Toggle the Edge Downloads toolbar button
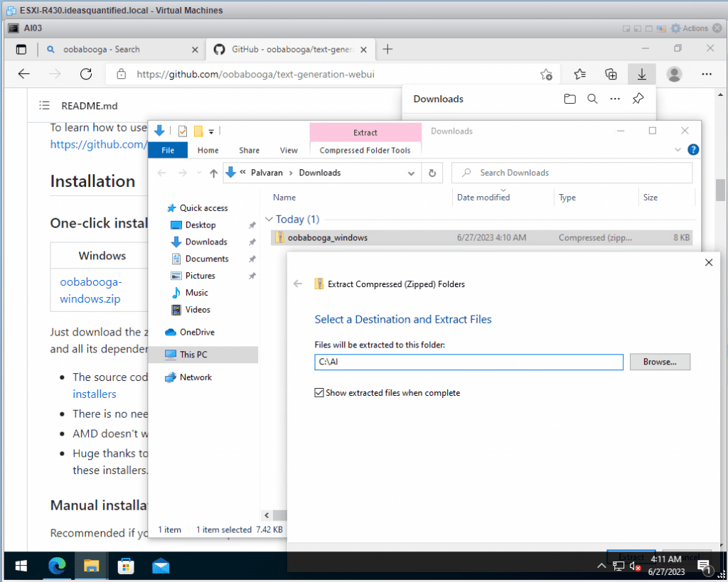 click(x=642, y=74)
